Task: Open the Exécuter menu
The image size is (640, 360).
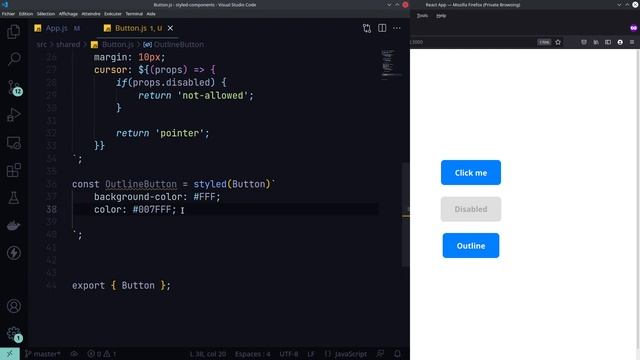Action: pyautogui.click(x=113, y=14)
